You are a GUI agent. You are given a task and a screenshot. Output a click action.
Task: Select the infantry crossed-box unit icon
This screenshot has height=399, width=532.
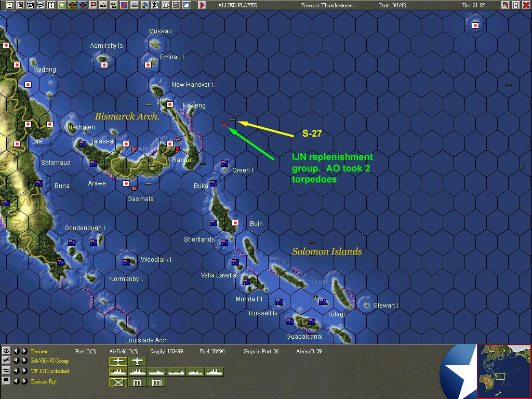click(x=118, y=382)
